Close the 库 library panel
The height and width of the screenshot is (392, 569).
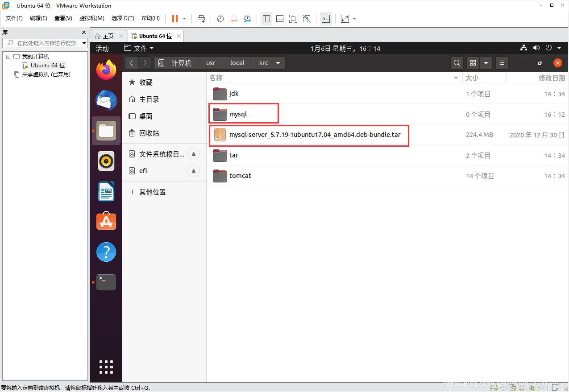(x=84, y=33)
